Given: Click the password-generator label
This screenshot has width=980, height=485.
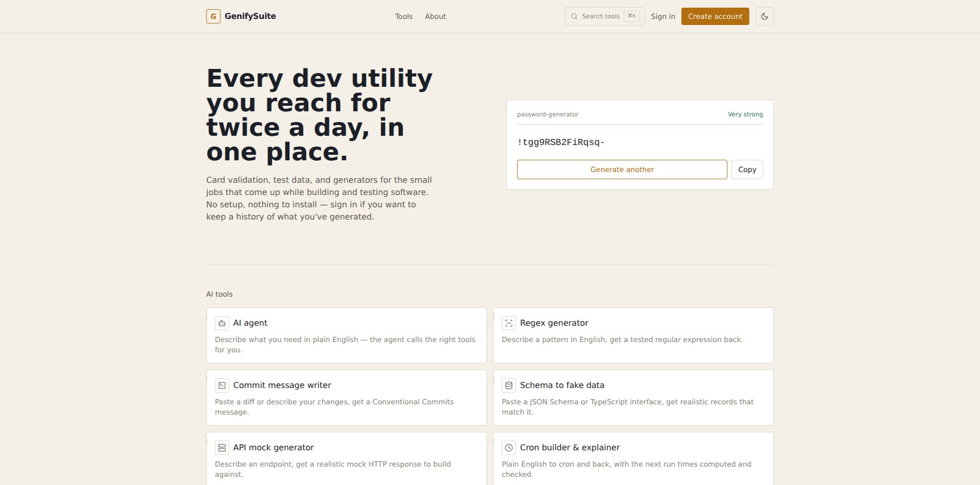Looking at the screenshot, I should tap(548, 114).
